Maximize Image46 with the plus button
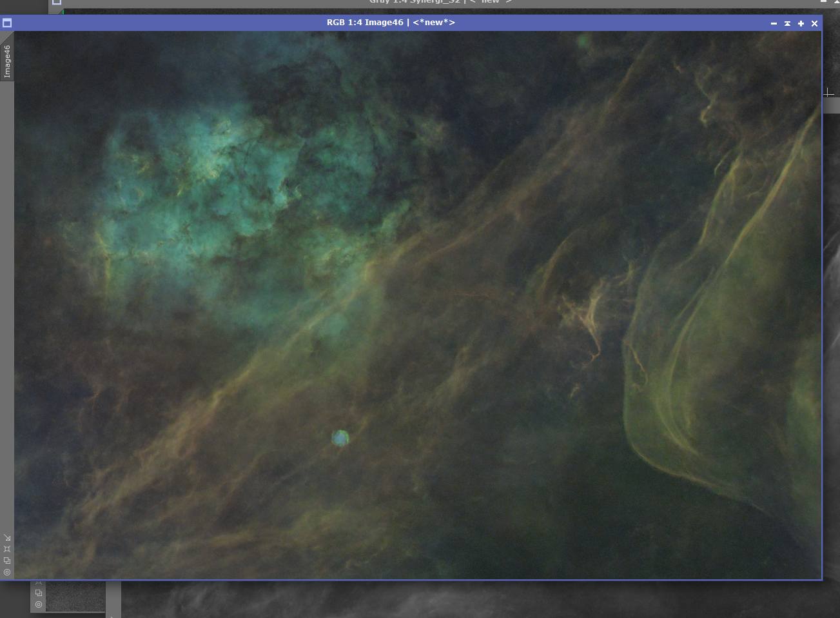The width and height of the screenshot is (840, 618). [801, 23]
